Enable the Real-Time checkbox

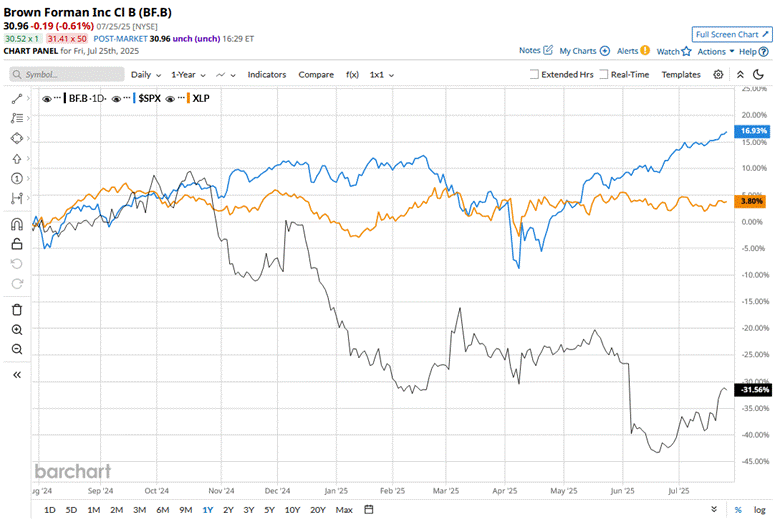click(603, 74)
